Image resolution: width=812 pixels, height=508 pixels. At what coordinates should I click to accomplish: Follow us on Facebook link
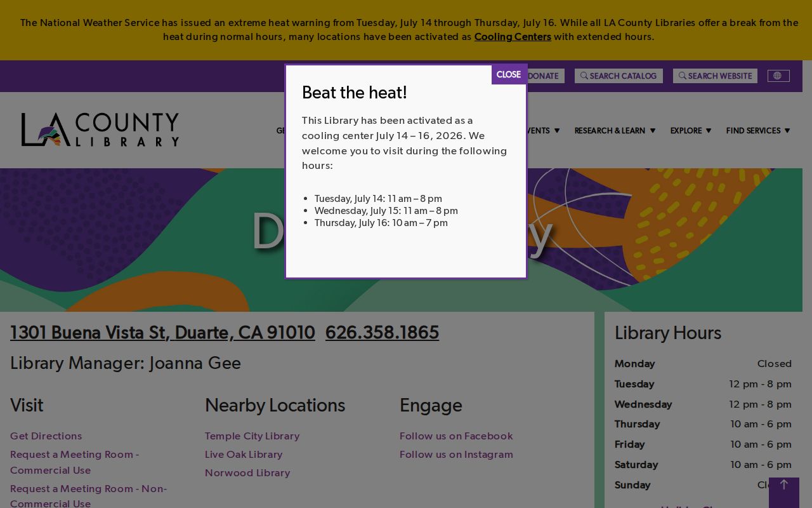tap(456, 436)
